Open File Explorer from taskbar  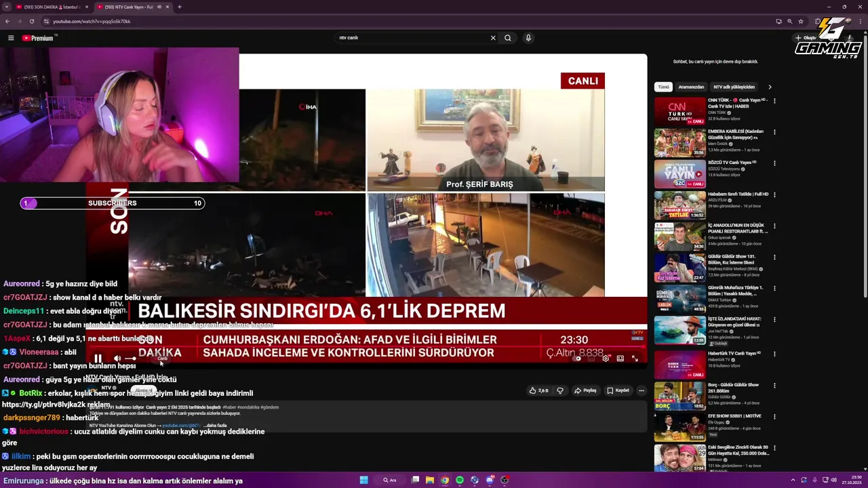click(x=430, y=480)
